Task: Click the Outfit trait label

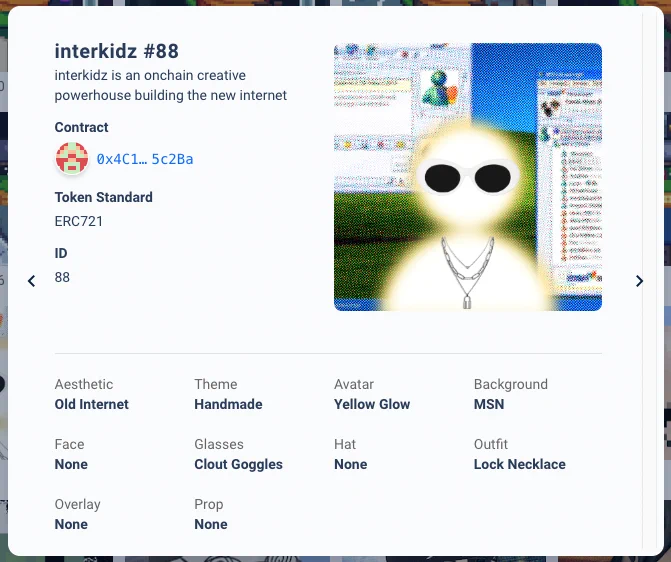Action: [x=490, y=444]
